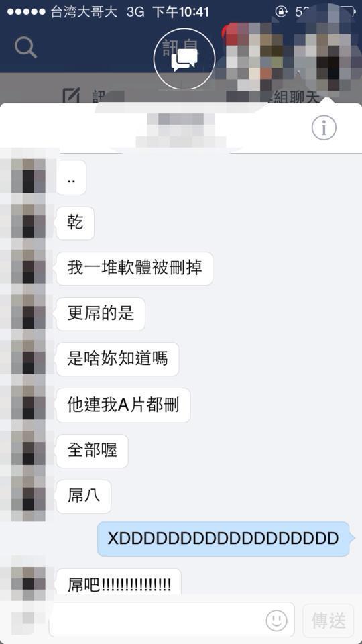Tap the compose new message pencil icon
362x644 pixels.
[x=71, y=95]
